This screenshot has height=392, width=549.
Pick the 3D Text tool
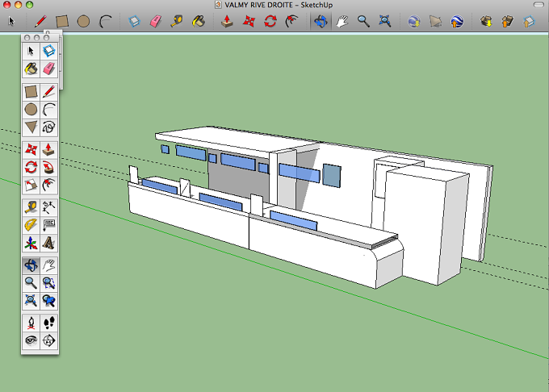point(48,243)
